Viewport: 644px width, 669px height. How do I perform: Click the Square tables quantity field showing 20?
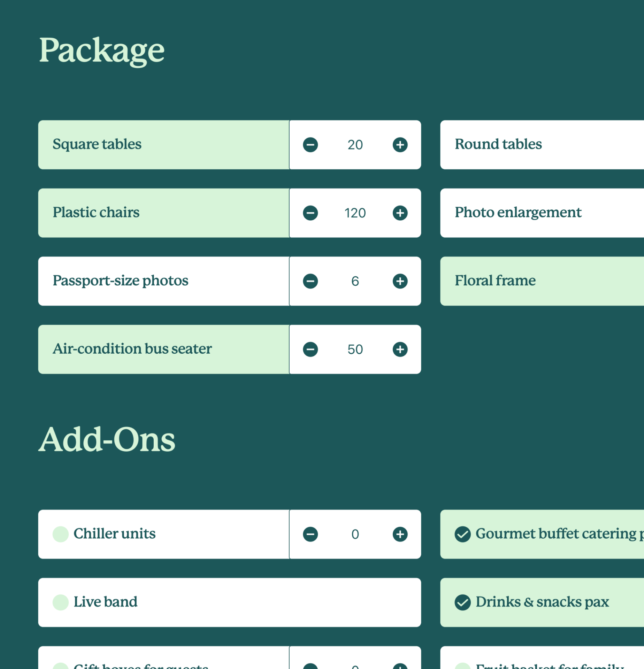click(x=355, y=145)
